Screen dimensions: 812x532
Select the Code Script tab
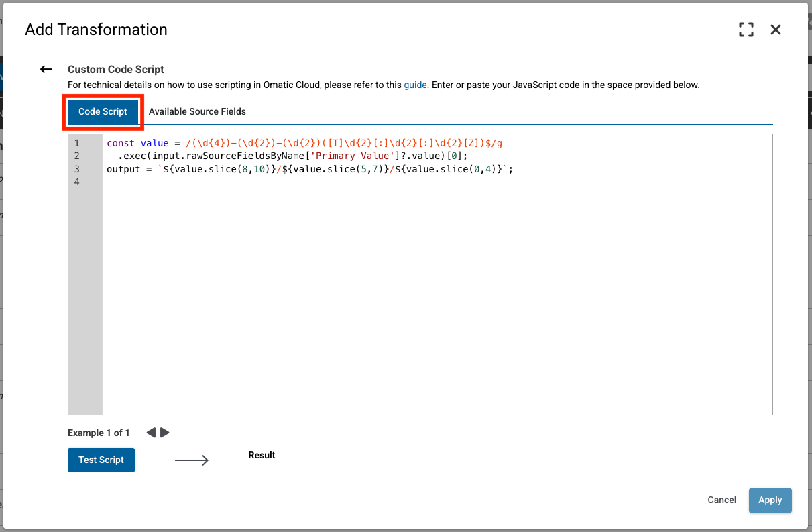[x=103, y=111]
